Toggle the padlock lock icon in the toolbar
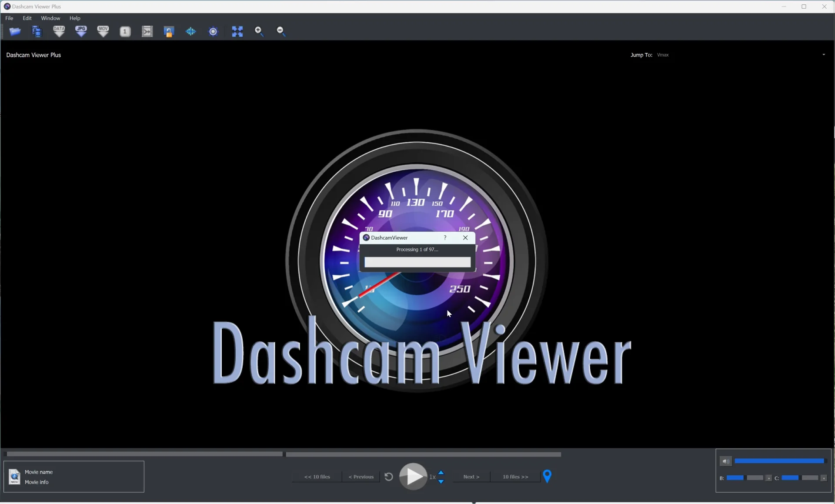The image size is (835, 504). pyautogui.click(x=169, y=31)
